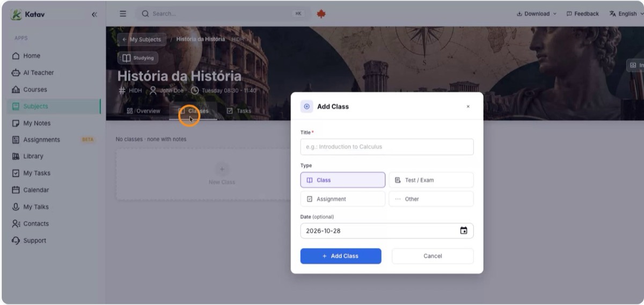Switch to the Classes tab
Image resolution: width=644 pixels, height=305 pixels.
coord(193,111)
